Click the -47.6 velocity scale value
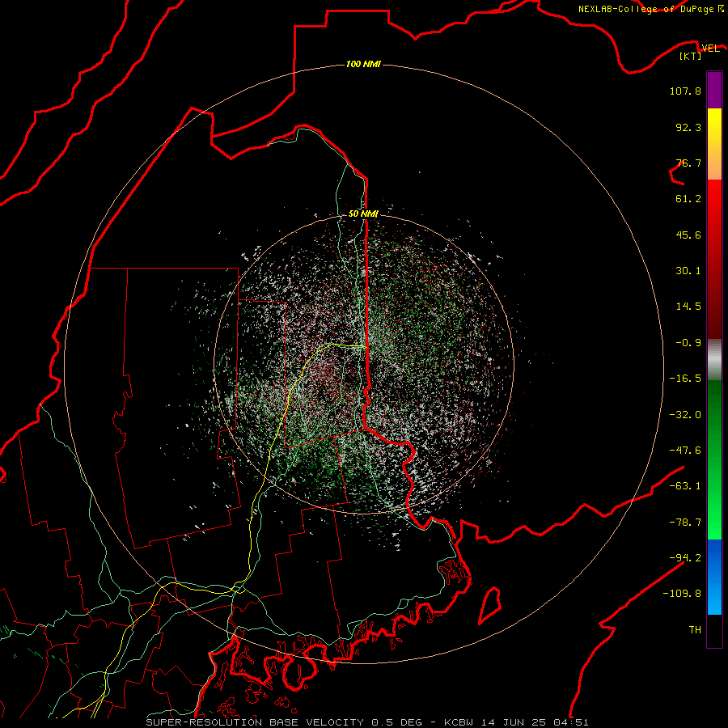This screenshot has height=728, width=728. pyautogui.click(x=685, y=451)
